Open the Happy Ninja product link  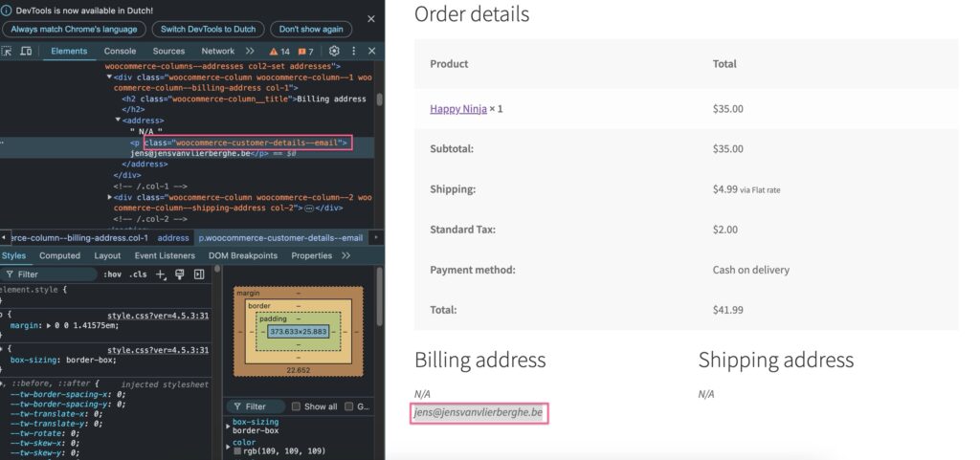click(458, 109)
